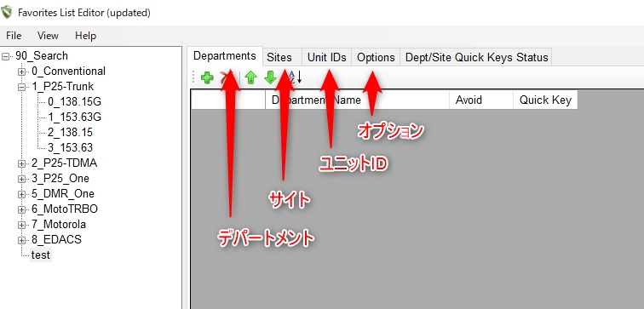Click the red X delete icon
The width and height of the screenshot is (644, 309).
(227, 77)
